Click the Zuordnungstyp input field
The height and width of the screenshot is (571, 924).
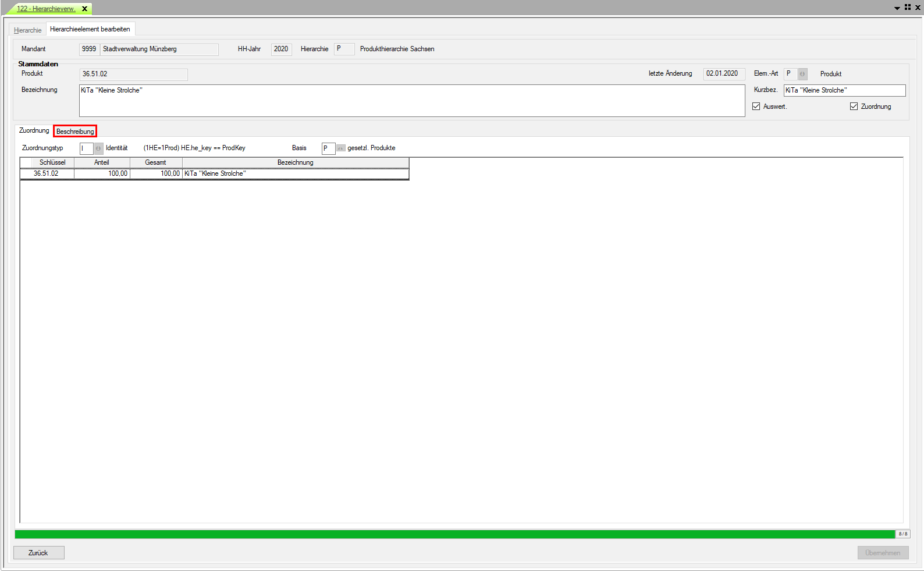pos(86,148)
